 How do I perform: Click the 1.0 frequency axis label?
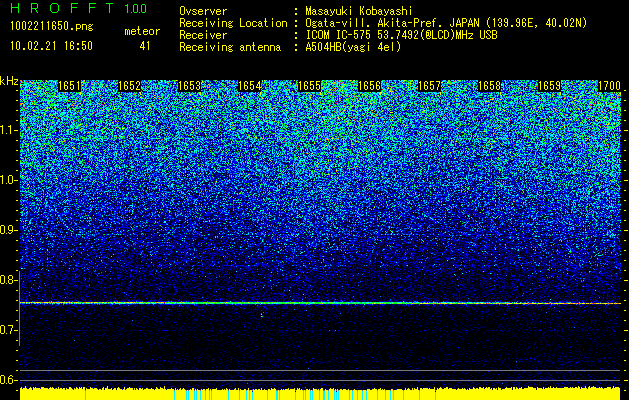click(9, 180)
